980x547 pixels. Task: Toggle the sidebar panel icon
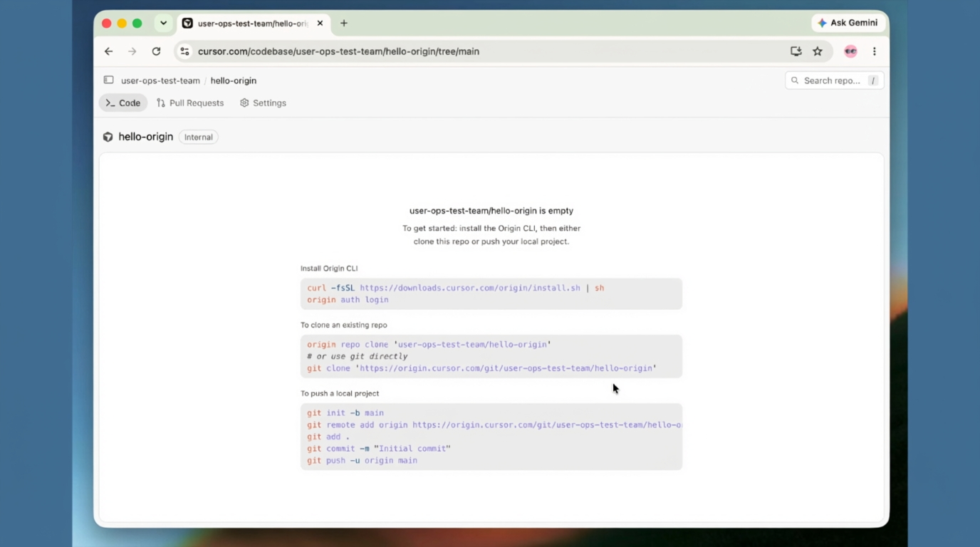coord(108,80)
